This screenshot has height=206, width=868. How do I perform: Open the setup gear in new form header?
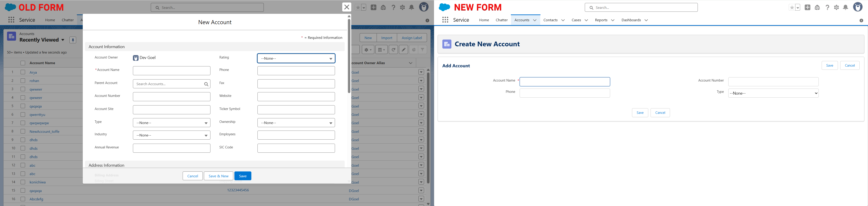click(x=836, y=7)
